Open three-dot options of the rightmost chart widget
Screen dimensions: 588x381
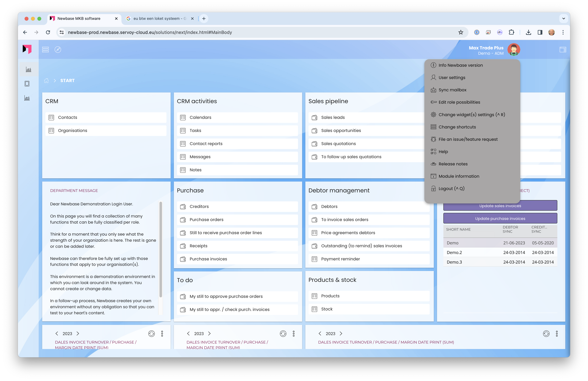tap(557, 334)
